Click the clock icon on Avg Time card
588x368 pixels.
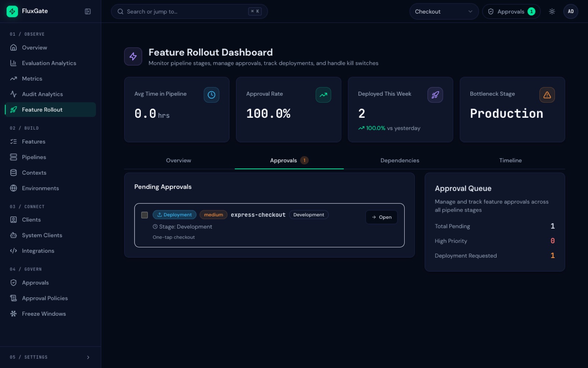point(211,95)
